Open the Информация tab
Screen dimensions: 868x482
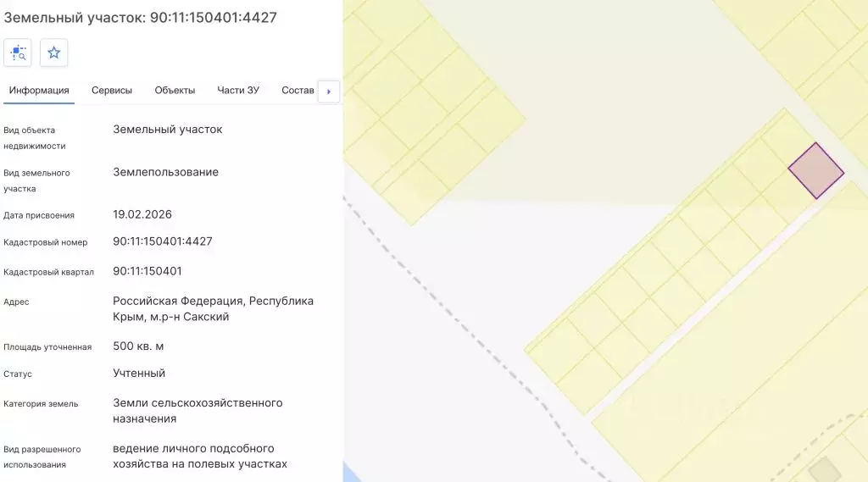(x=39, y=90)
